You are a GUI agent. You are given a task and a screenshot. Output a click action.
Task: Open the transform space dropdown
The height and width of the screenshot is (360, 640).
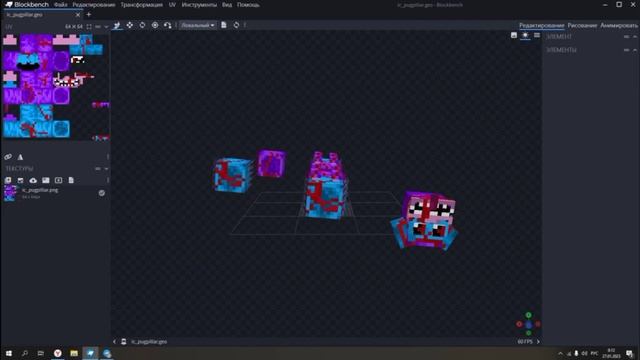tap(198, 25)
